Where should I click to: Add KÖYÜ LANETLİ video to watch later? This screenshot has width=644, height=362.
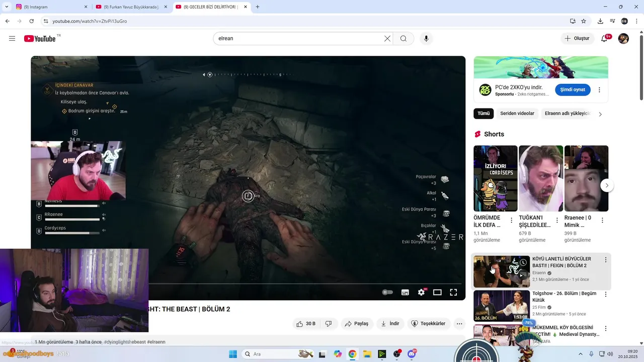pyautogui.click(x=523, y=262)
